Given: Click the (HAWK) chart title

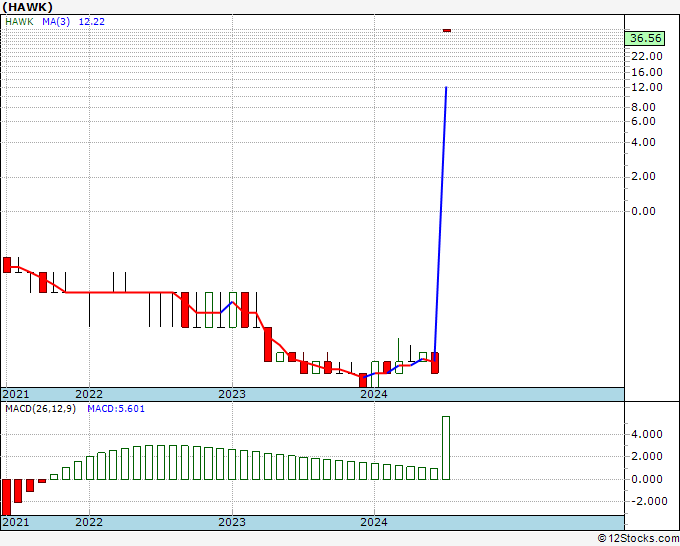Looking at the screenshot, I should 28,7.
